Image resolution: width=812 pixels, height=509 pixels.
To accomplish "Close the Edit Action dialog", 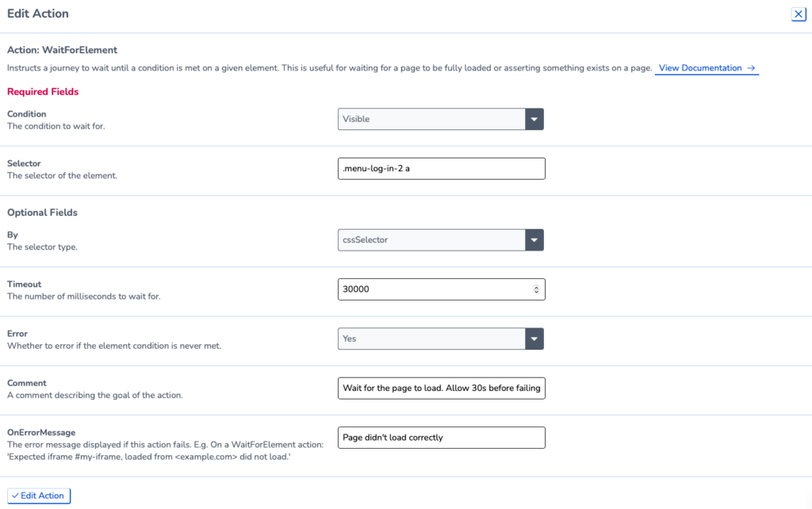I will (x=799, y=14).
